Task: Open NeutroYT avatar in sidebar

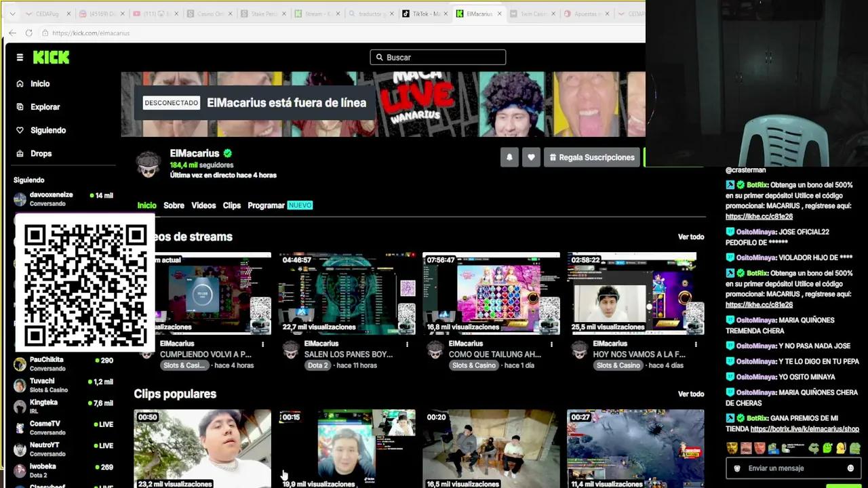Action: 20,449
